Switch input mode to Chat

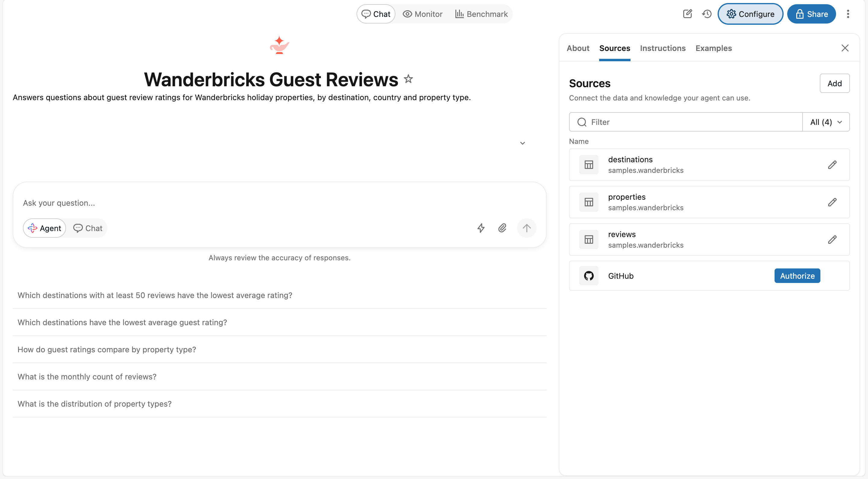(x=88, y=228)
